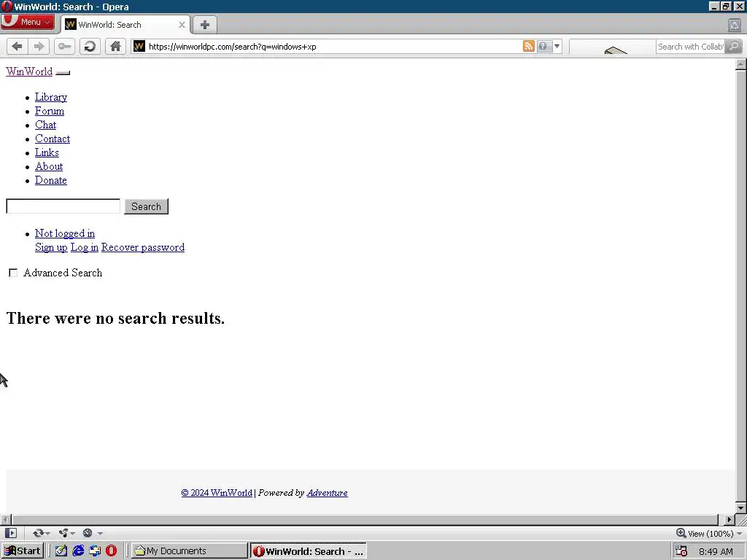This screenshot has width=747, height=560.
Task: Click the Sign up link
Action: [51, 247]
